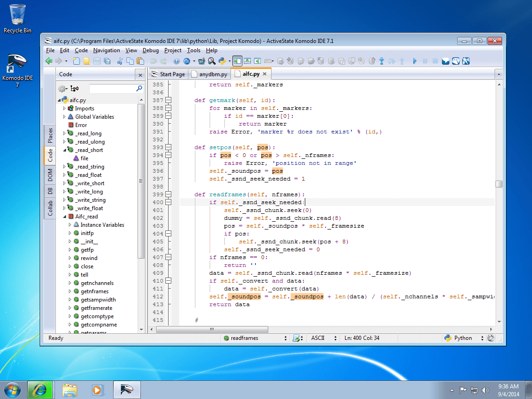The image size is (532, 399).
Task: Expand the _write_float tree node
Action: coord(64,208)
